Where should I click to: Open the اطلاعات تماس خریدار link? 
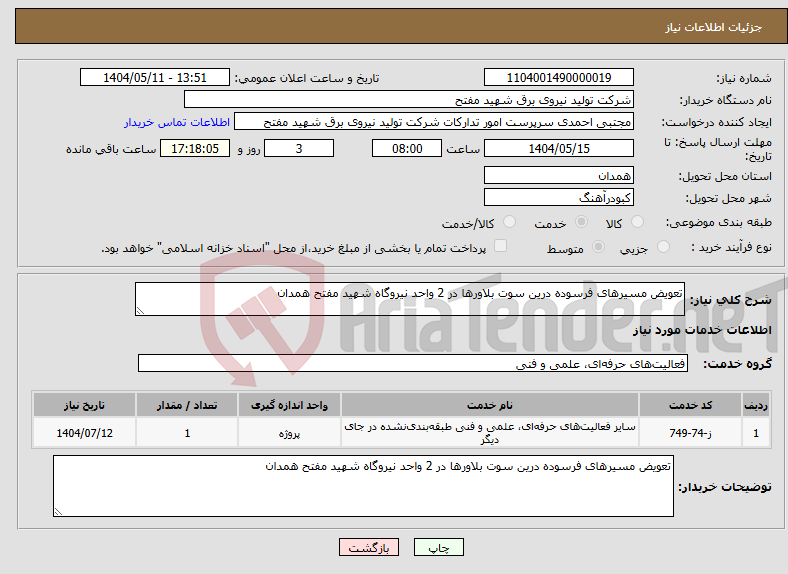point(177,122)
